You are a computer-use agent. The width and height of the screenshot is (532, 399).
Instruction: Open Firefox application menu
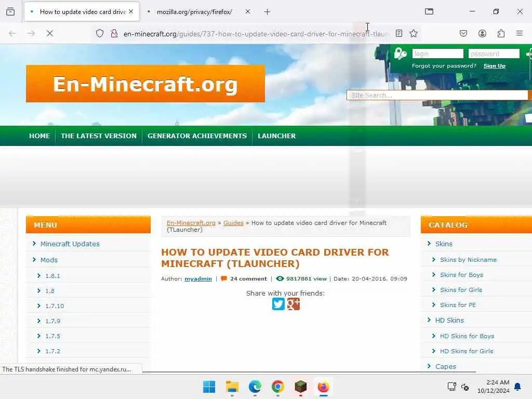coord(519,33)
